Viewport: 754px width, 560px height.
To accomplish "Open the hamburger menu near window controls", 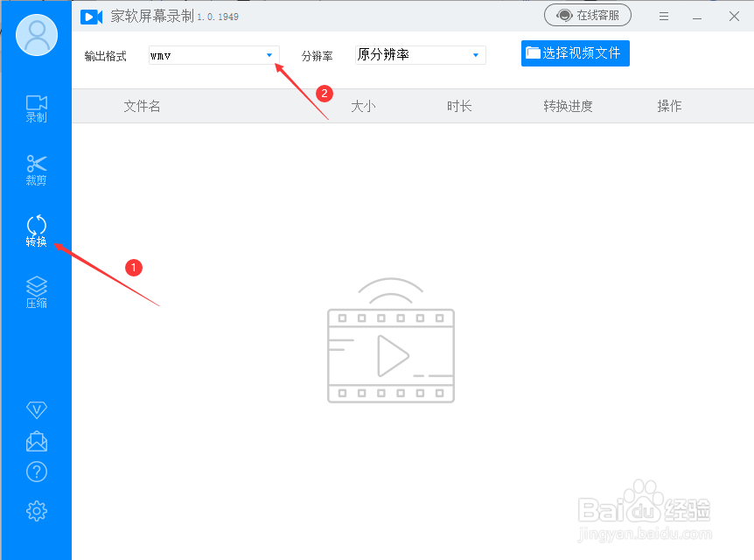I will 663,16.
